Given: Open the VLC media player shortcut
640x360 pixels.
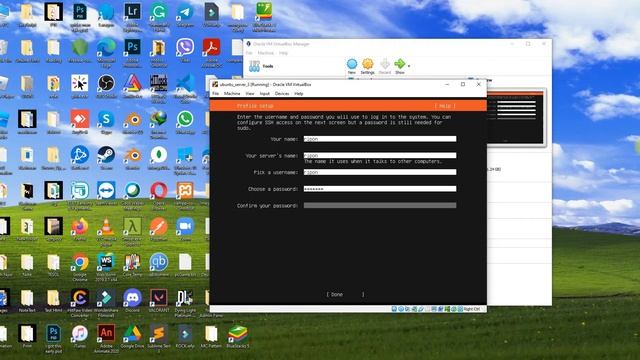Looking at the screenshot, I should pos(106,231).
